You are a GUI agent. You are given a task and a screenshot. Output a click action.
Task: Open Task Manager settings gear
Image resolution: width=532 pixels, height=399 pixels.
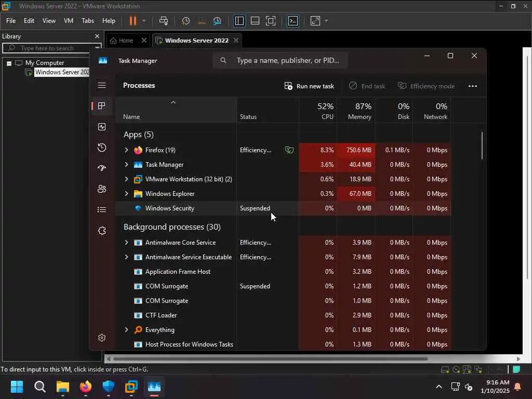(x=102, y=338)
